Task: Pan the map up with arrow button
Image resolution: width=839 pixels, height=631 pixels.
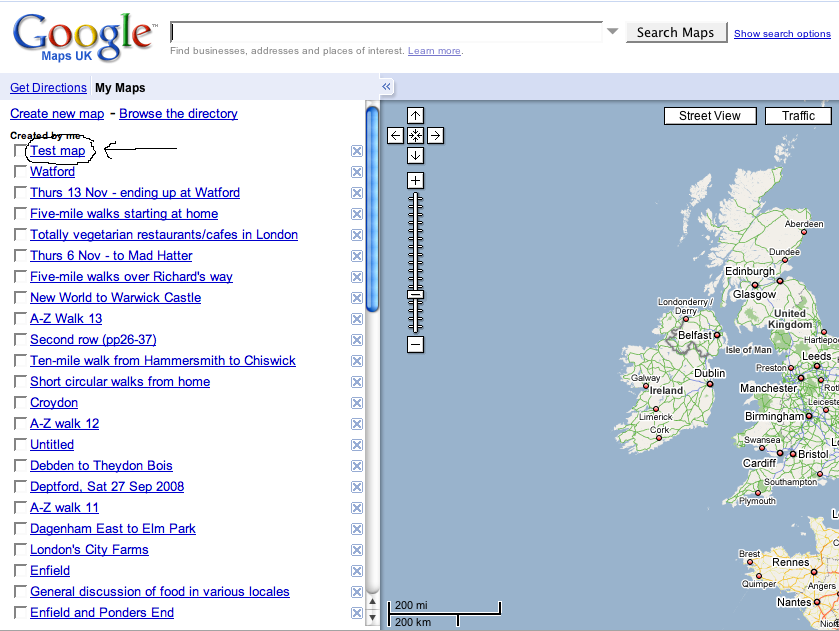Action: 416,116
